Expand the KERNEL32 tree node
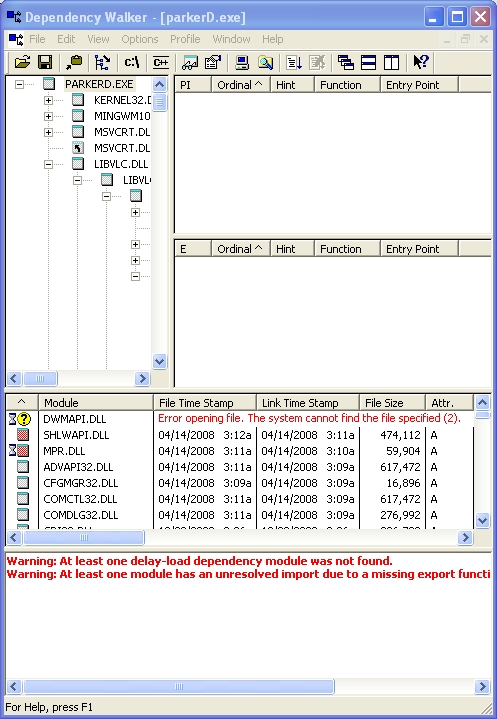Screen dimensions: 497x719 pos(48,100)
